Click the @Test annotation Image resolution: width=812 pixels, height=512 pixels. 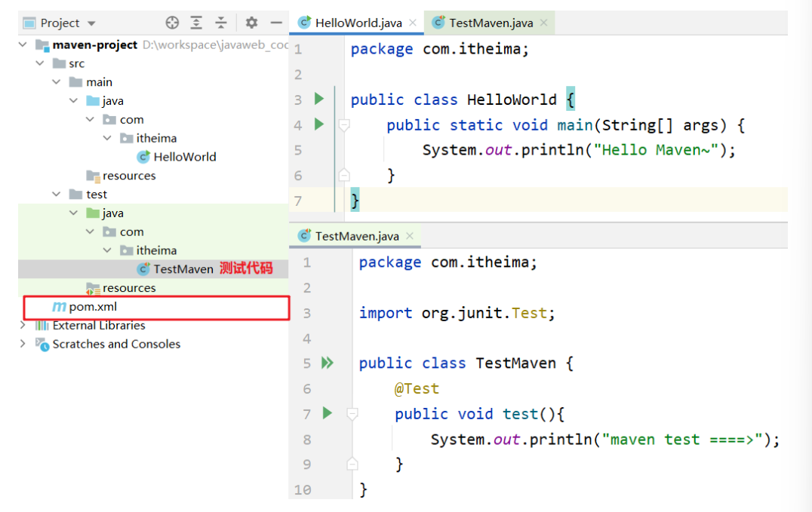pos(417,388)
